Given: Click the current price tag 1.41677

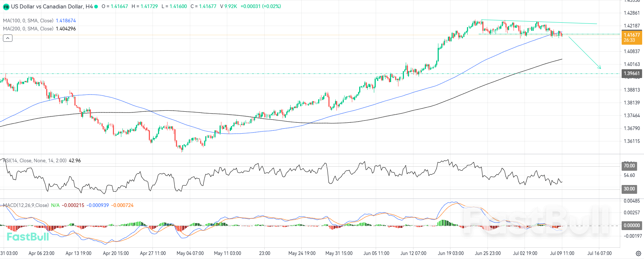Looking at the screenshot, I should (632, 37).
